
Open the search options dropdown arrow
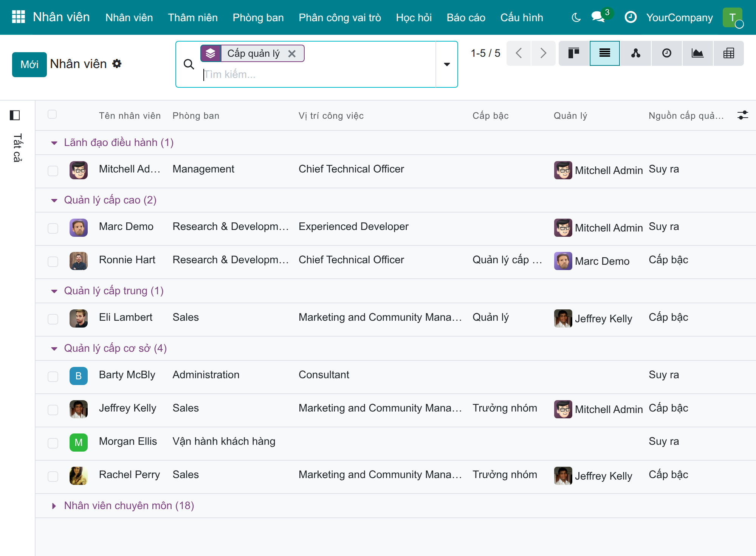447,64
